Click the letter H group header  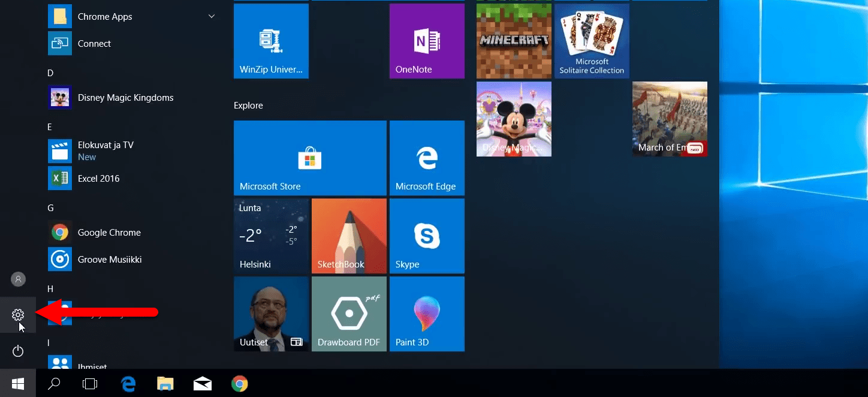(x=50, y=288)
